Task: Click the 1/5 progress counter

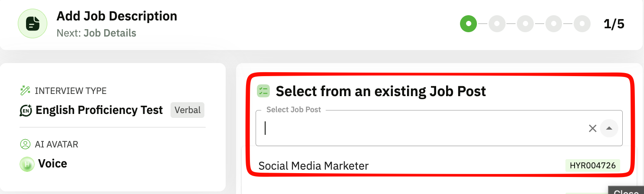Action: pos(614,24)
